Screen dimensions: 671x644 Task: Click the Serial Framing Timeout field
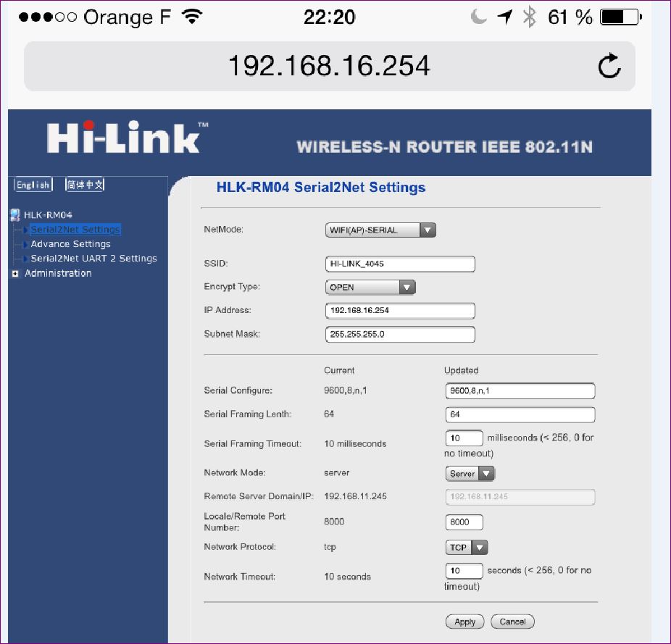464,438
